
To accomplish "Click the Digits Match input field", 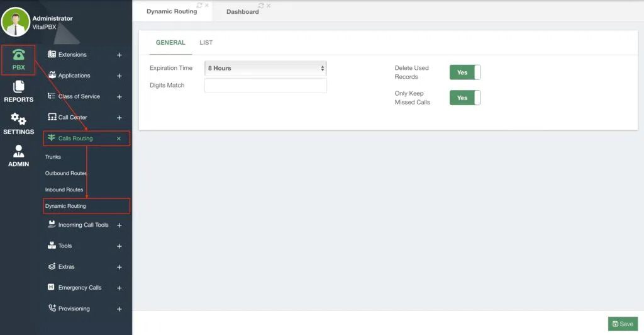I will (x=266, y=86).
